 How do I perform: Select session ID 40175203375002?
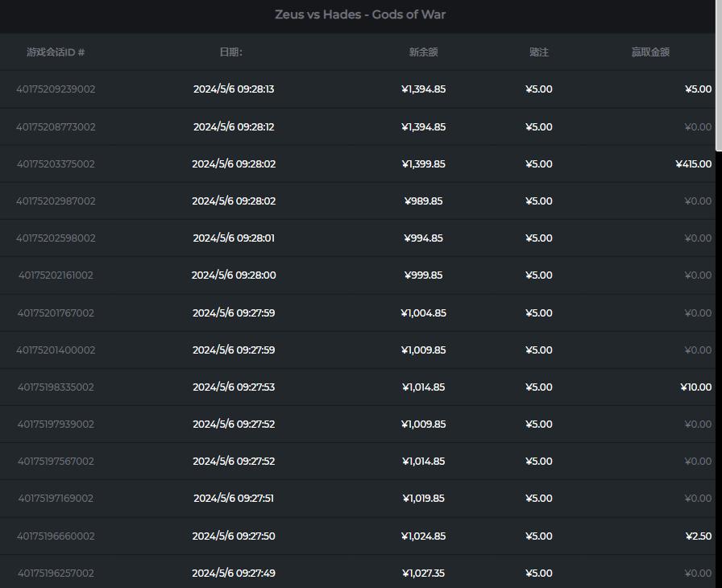click(x=56, y=164)
